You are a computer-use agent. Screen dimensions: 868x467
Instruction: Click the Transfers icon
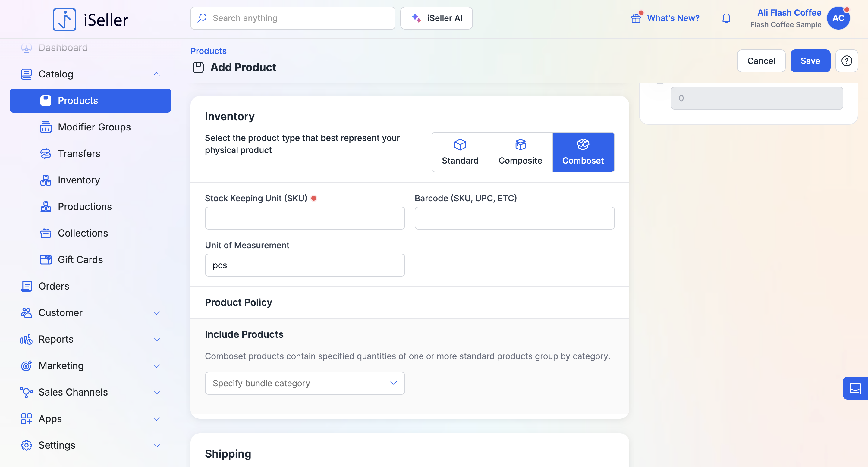(x=46, y=154)
